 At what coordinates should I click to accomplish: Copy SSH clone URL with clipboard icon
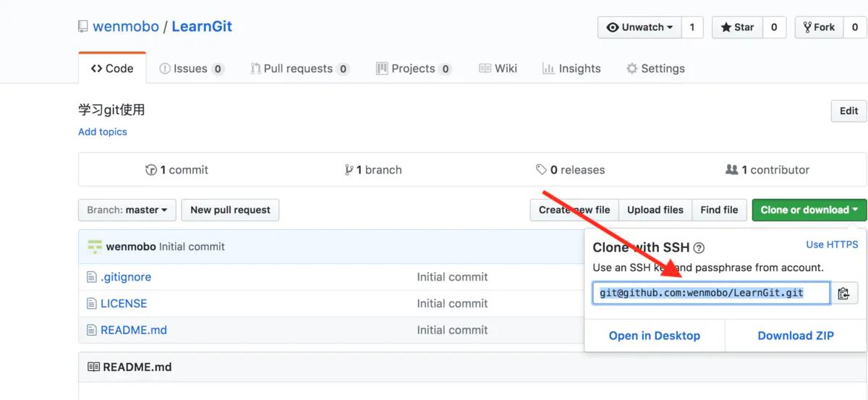(843, 294)
